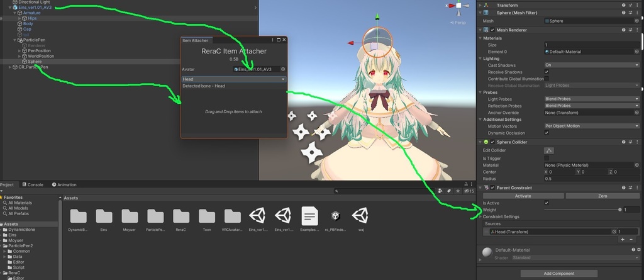Open Mesh Renderer preset selector icon
This screenshot has width=644, height=280.
[630, 30]
